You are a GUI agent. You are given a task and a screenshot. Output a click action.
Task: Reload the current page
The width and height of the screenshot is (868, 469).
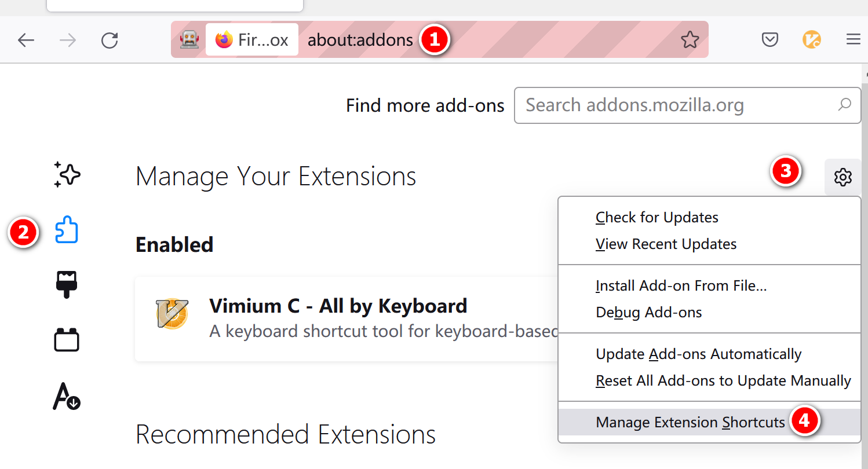tap(110, 40)
